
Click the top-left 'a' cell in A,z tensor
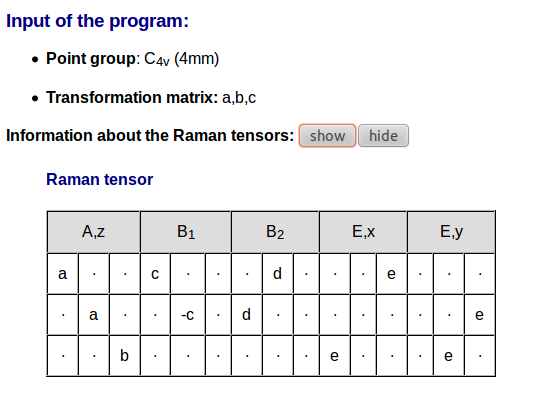62,274
